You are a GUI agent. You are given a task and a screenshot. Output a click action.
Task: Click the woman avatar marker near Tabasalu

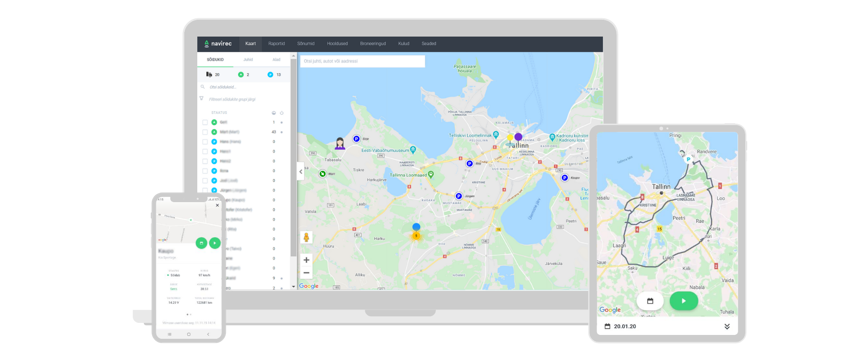click(x=340, y=143)
